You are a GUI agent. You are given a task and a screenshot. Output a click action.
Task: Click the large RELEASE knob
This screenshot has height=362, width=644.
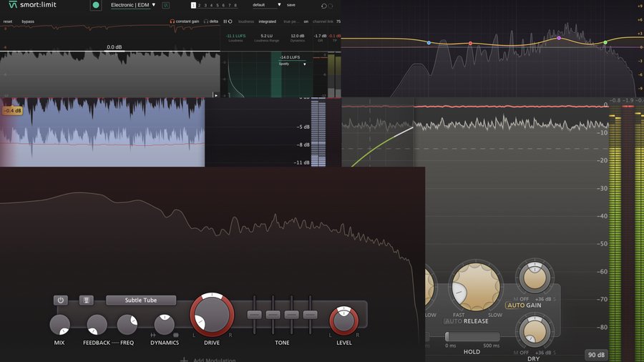pyautogui.click(x=476, y=286)
